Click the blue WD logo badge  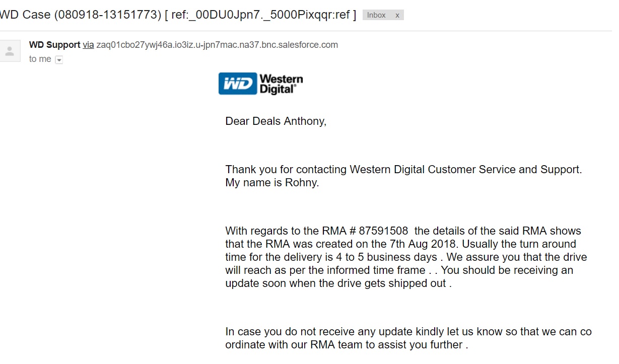pyautogui.click(x=238, y=84)
